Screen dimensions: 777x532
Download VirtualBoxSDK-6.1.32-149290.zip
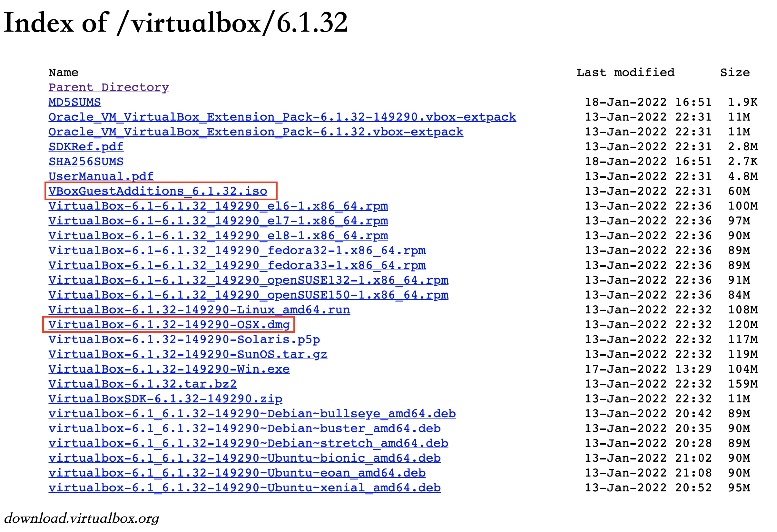tap(165, 399)
